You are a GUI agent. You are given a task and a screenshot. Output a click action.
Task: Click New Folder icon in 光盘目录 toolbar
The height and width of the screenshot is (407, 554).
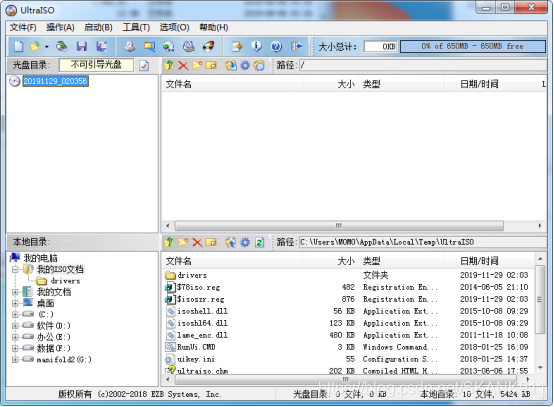pos(197,65)
